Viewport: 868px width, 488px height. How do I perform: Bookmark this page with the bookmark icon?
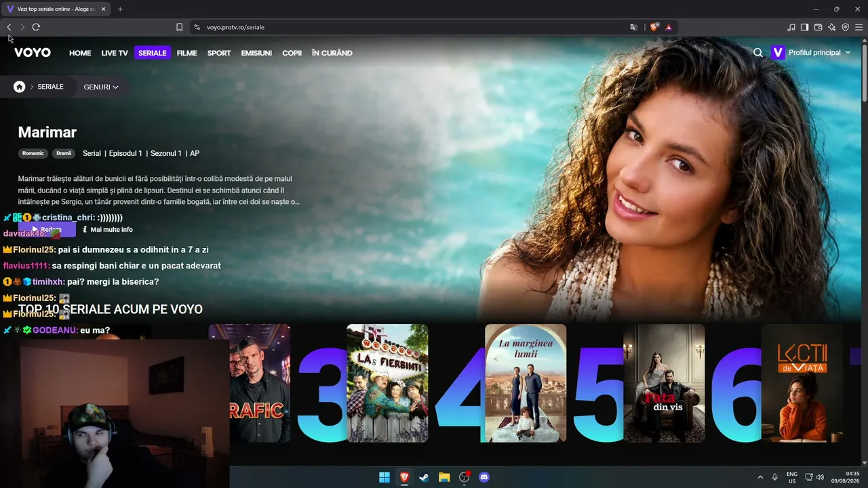tap(179, 27)
